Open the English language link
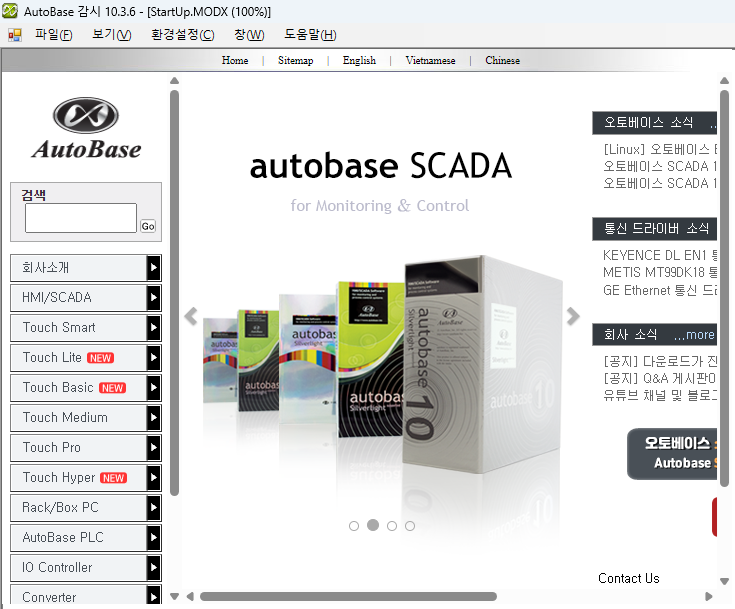 coord(359,61)
